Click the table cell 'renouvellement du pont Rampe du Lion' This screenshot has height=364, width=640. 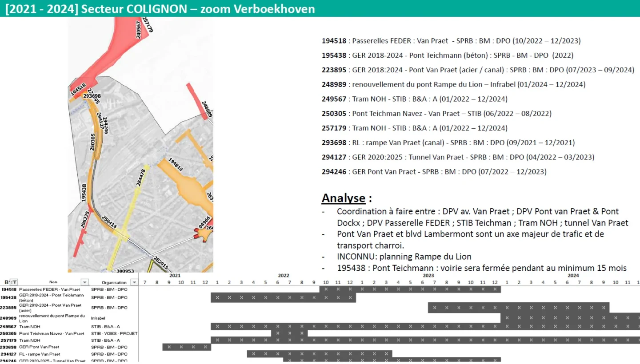click(x=52, y=318)
